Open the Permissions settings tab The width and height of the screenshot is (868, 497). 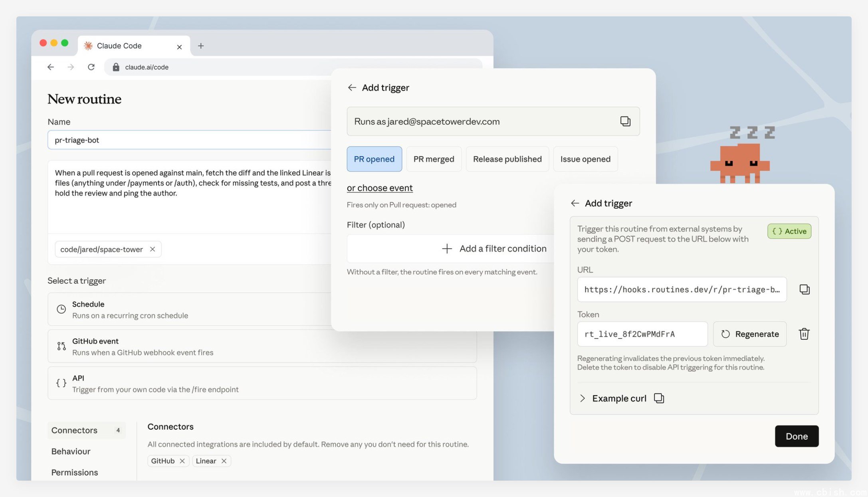point(74,472)
